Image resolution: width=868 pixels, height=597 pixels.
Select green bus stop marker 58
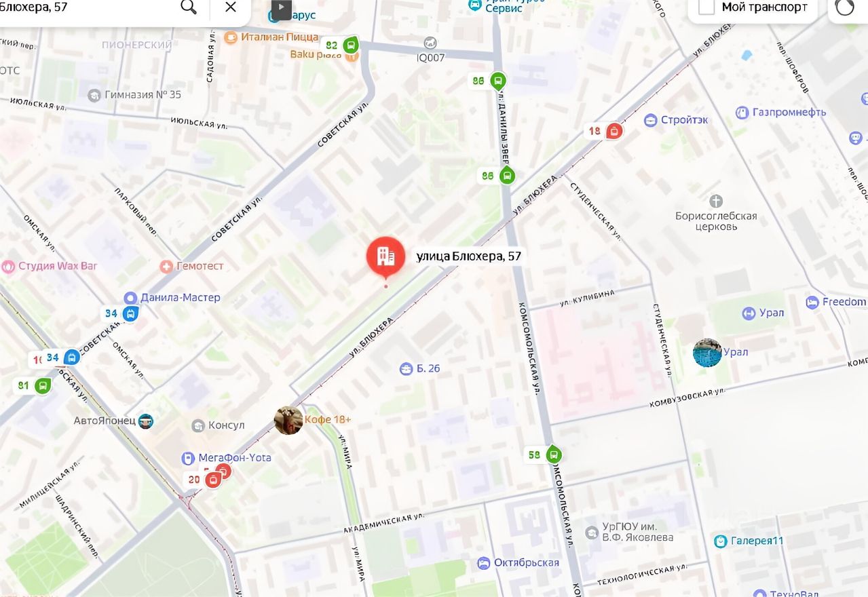coord(554,455)
